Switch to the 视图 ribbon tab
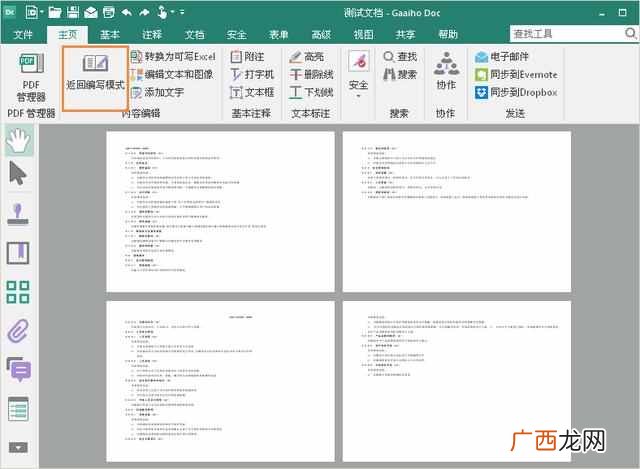640x469 pixels. (363, 35)
